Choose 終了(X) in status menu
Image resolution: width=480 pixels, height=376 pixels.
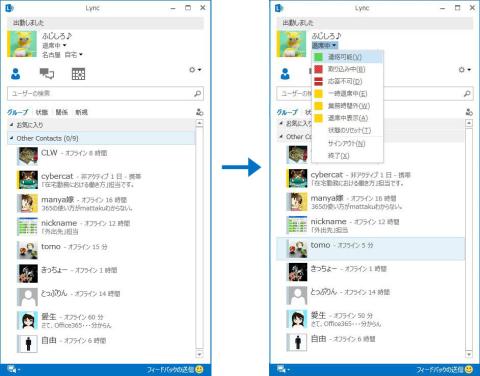click(347, 156)
